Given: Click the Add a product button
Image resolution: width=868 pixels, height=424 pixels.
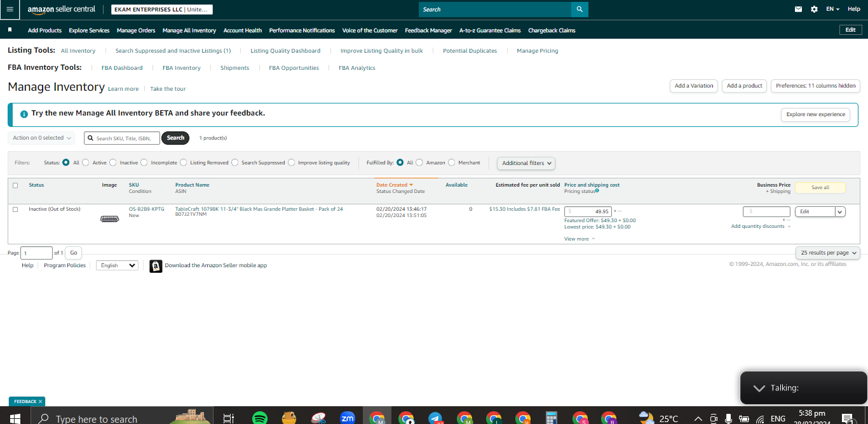Looking at the screenshot, I should pyautogui.click(x=745, y=86).
